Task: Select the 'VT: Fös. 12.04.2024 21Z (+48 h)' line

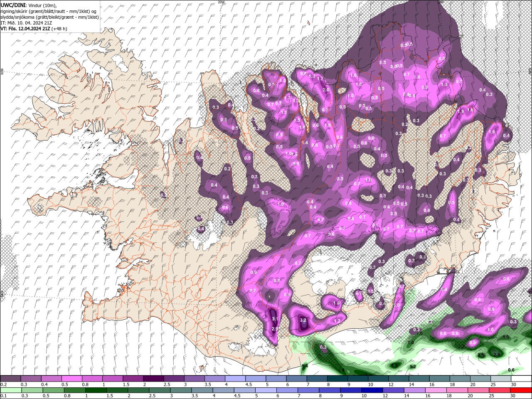Action: coord(34,29)
